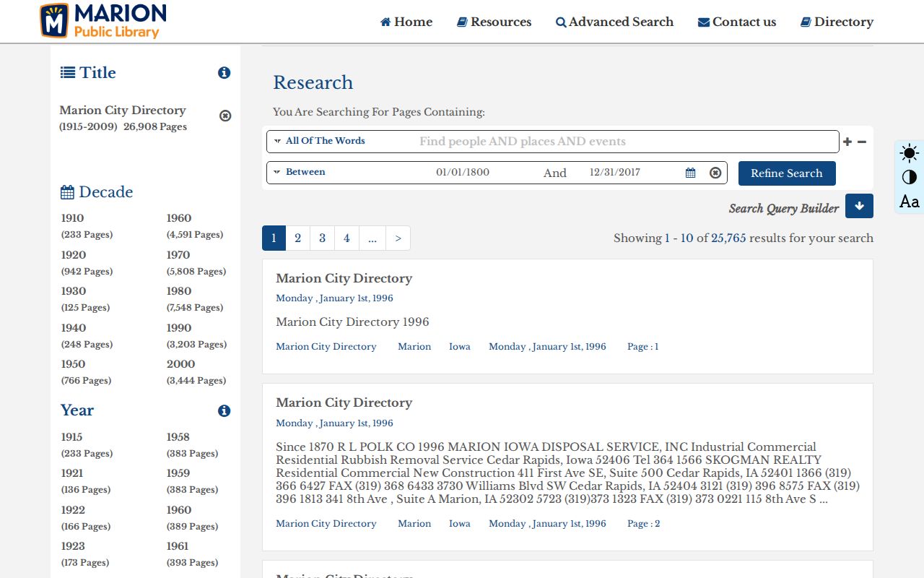Open the pagination ellipsis for more pages
Viewport: 924px width, 578px height.
tap(372, 238)
